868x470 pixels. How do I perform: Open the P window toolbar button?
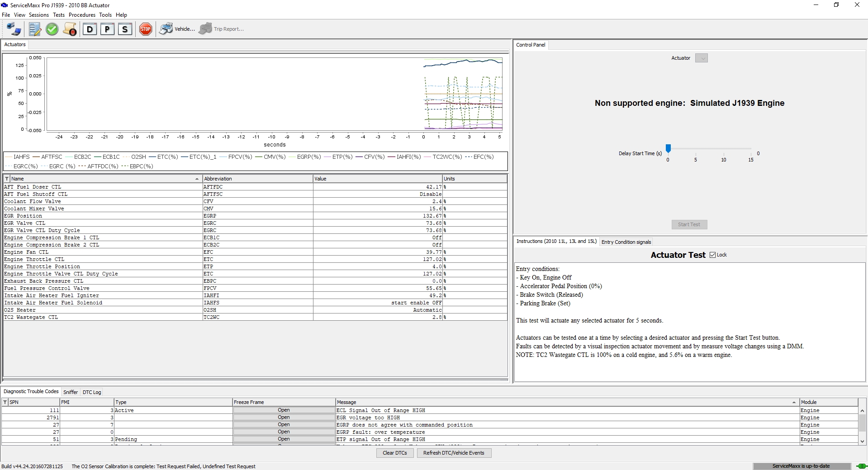[x=107, y=29]
